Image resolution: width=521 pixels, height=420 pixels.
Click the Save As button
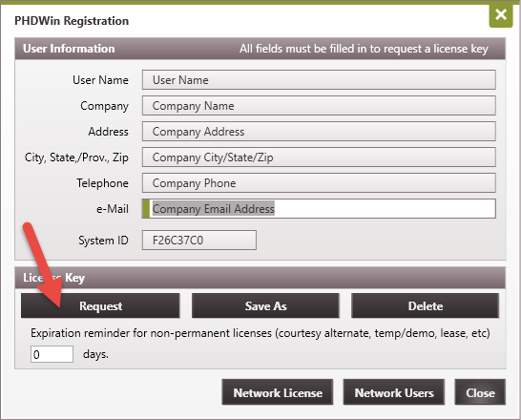click(x=265, y=305)
